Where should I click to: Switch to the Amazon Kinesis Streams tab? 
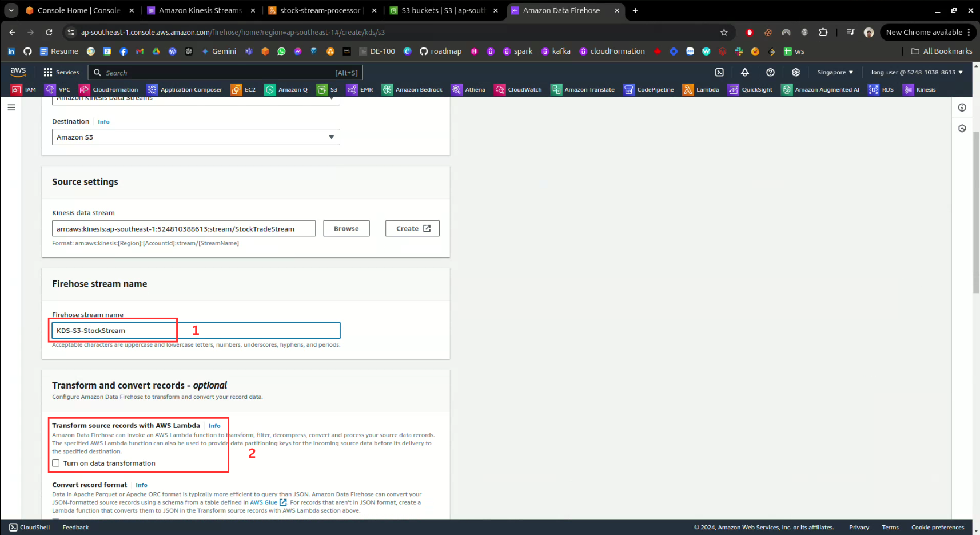tap(200, 10)
